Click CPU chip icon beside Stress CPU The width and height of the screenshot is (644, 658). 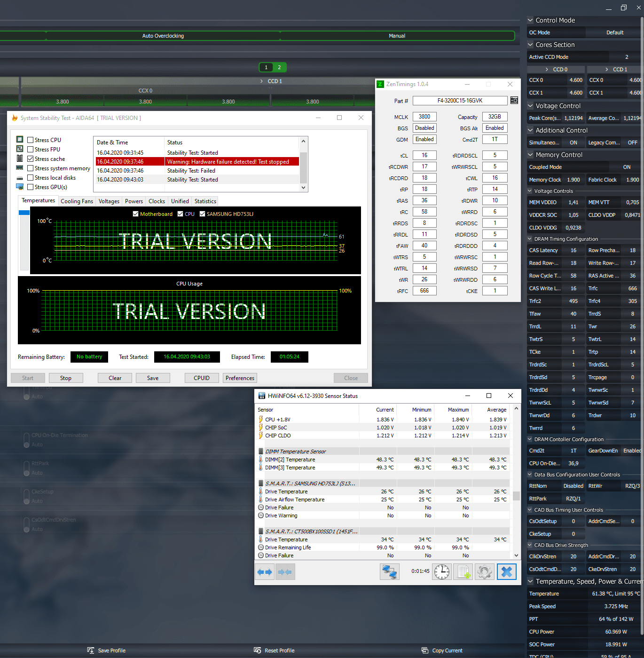coord(20,139)
